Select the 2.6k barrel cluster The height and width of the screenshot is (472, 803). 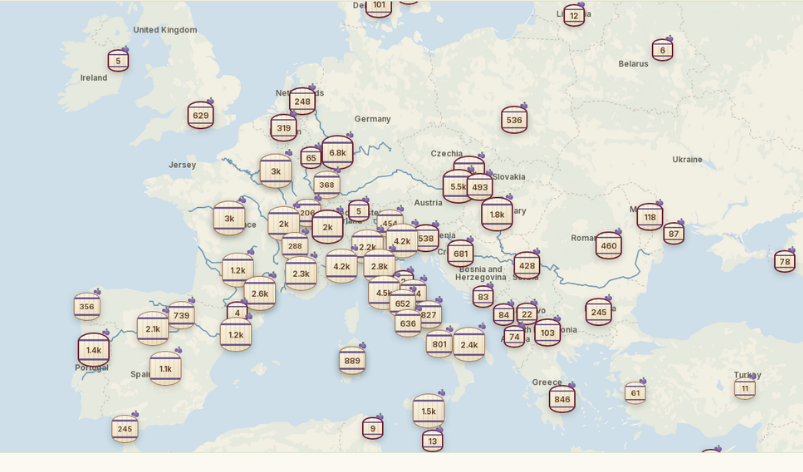260,293
